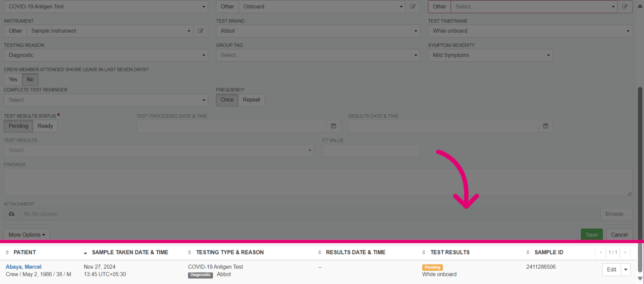Go to next table page

click(x=625, y=252)
